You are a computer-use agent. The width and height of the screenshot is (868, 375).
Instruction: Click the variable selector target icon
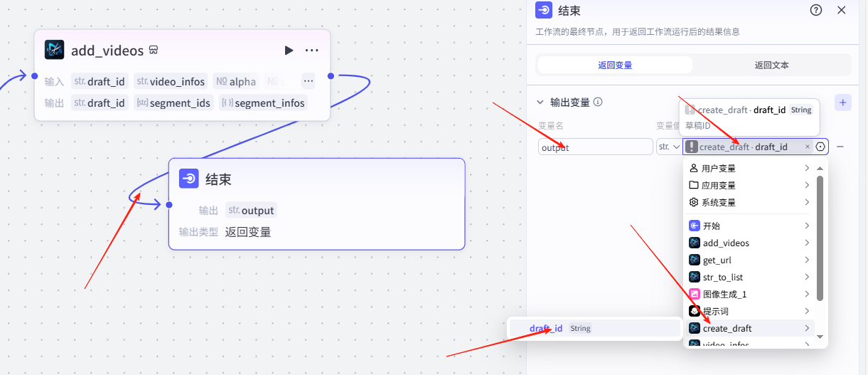click(820, 147)
